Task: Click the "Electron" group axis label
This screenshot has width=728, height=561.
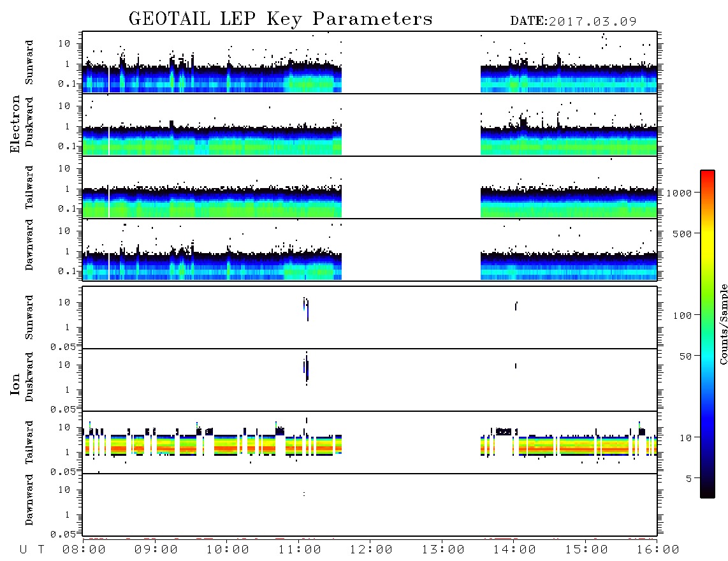Action: (15, 124)
